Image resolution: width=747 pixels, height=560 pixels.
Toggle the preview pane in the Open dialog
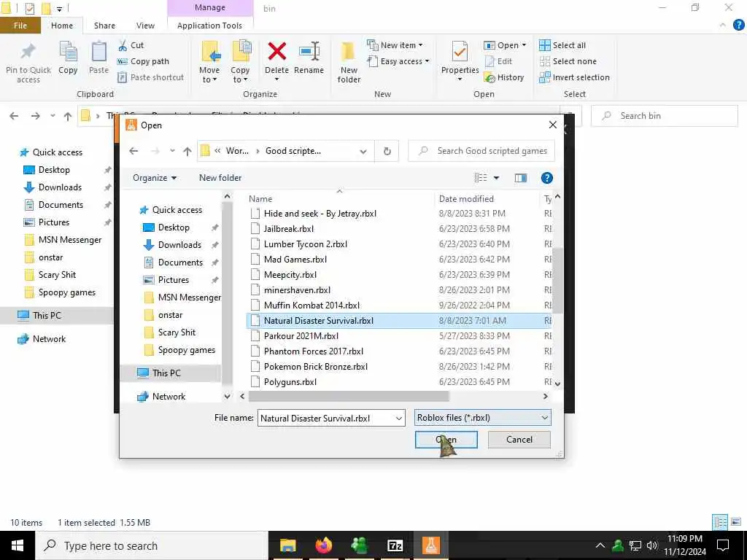521,178
